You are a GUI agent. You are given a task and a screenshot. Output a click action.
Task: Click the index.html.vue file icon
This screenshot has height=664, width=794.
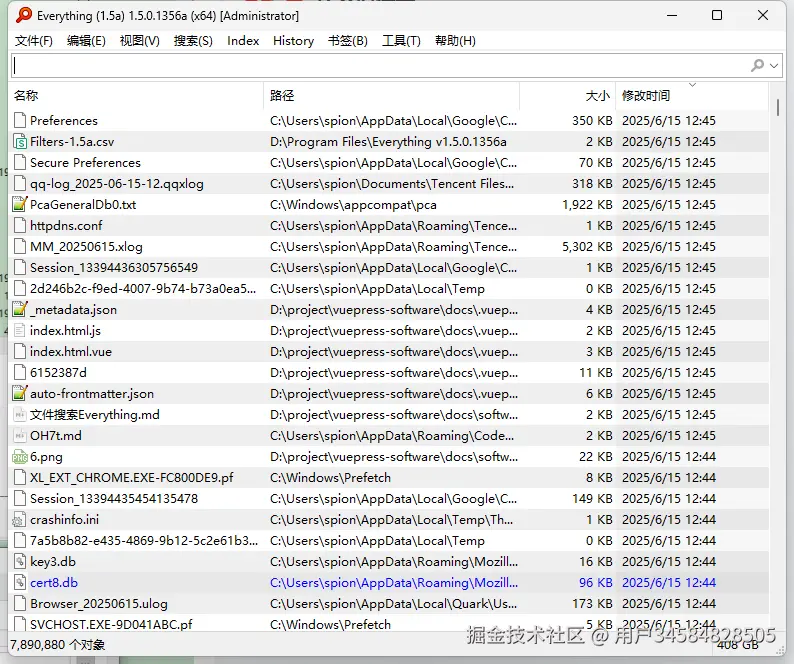[x=20, y=351]
